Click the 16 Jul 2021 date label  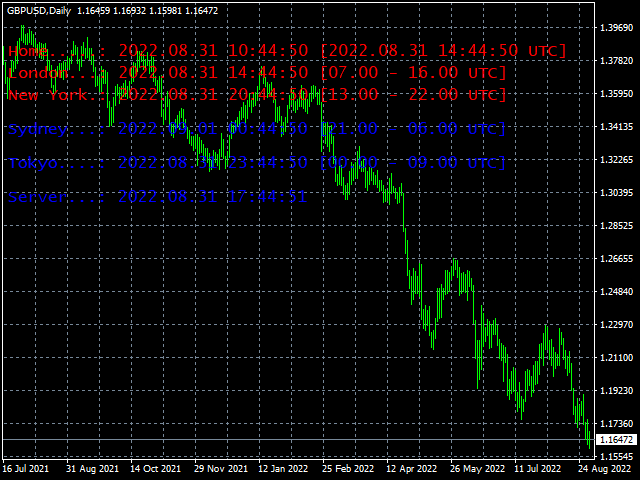point(27,468)
